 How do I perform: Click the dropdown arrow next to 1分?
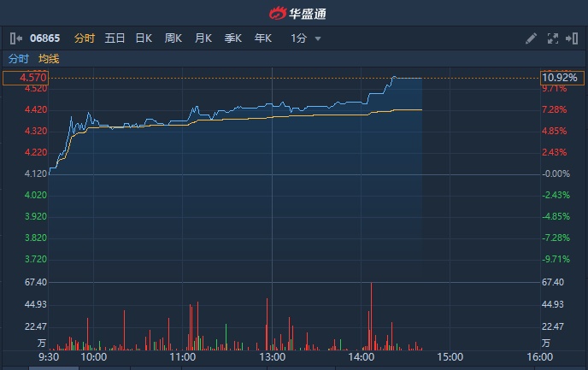point(318,38)
